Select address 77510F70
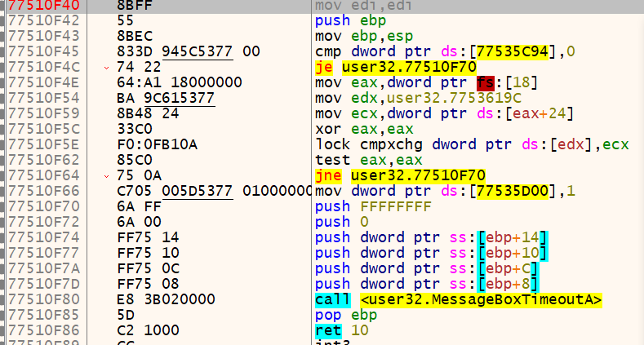The height and width of the screenshot is (345, 644). click(x=44, y=206)
